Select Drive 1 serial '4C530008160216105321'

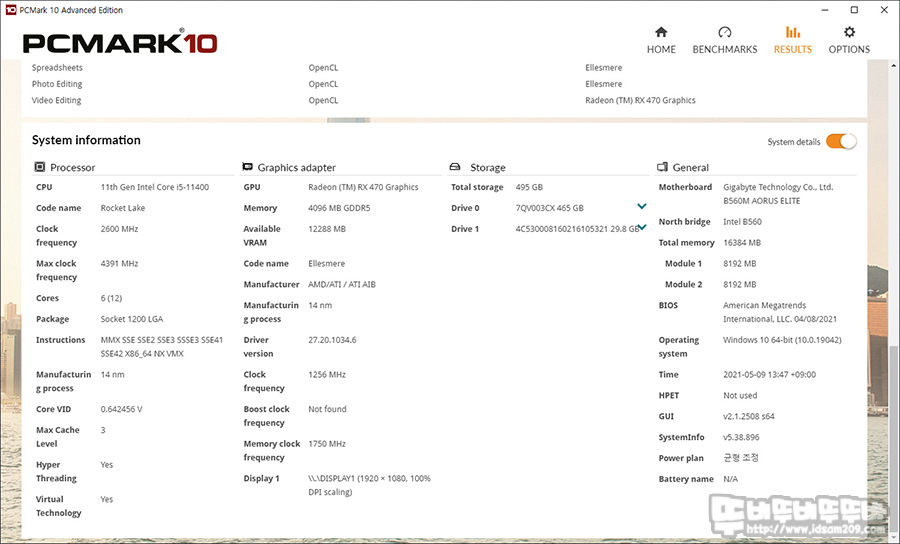pyautogui.click(x=561, y=228)
